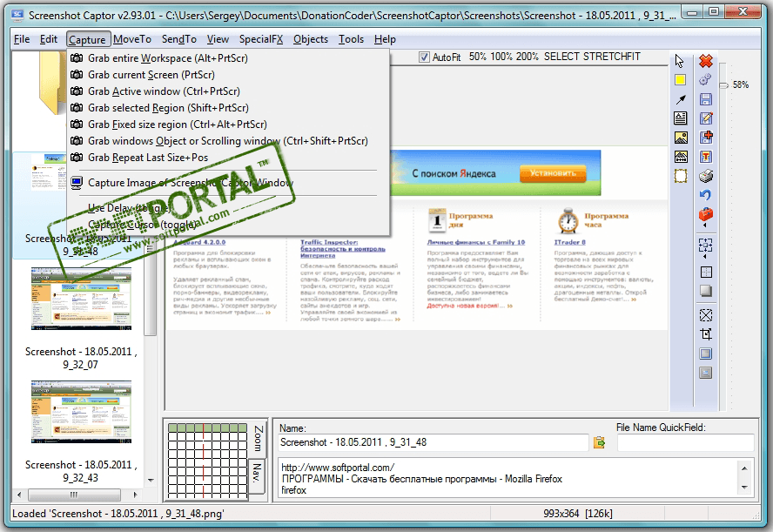
Task: Click the blue floppy save icon
Action: pyautogui.click(x=706, y=99)
